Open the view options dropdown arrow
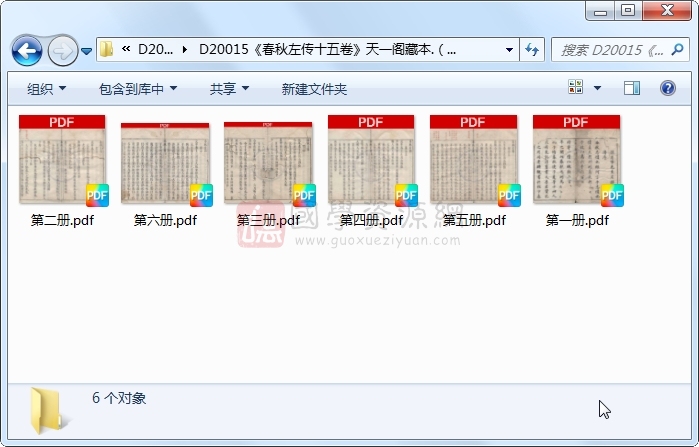The image size is (699, 447). click(597, 88)
